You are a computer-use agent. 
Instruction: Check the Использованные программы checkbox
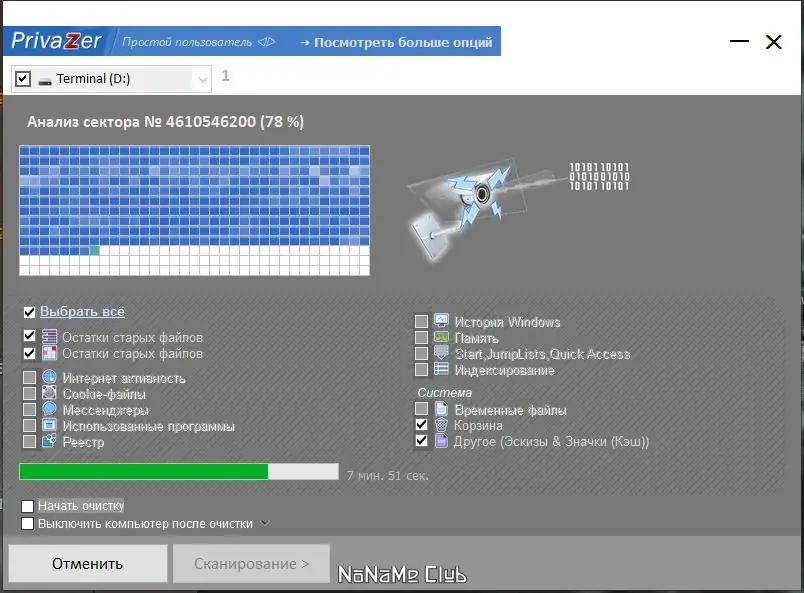pyautogui.click(x=29, y=425)
